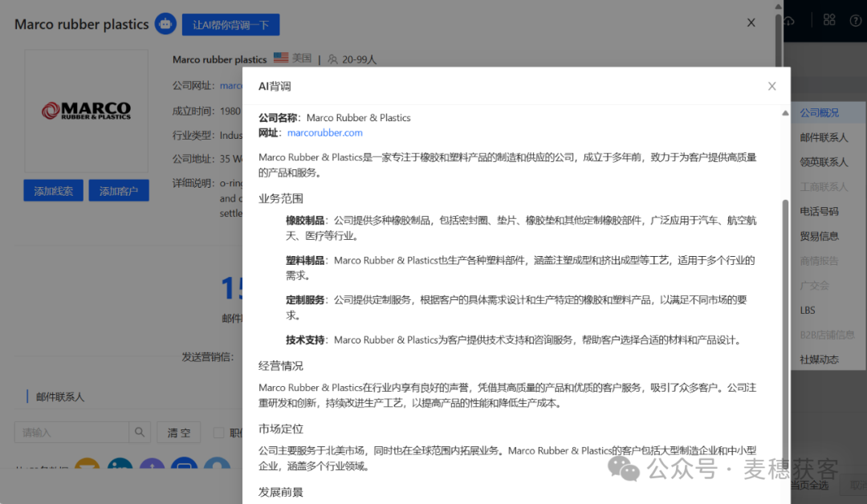Open 社媒动态 in the right sidebar
Image resolution: width=867 pixels, height=504 pixels.
click(819, 360)
